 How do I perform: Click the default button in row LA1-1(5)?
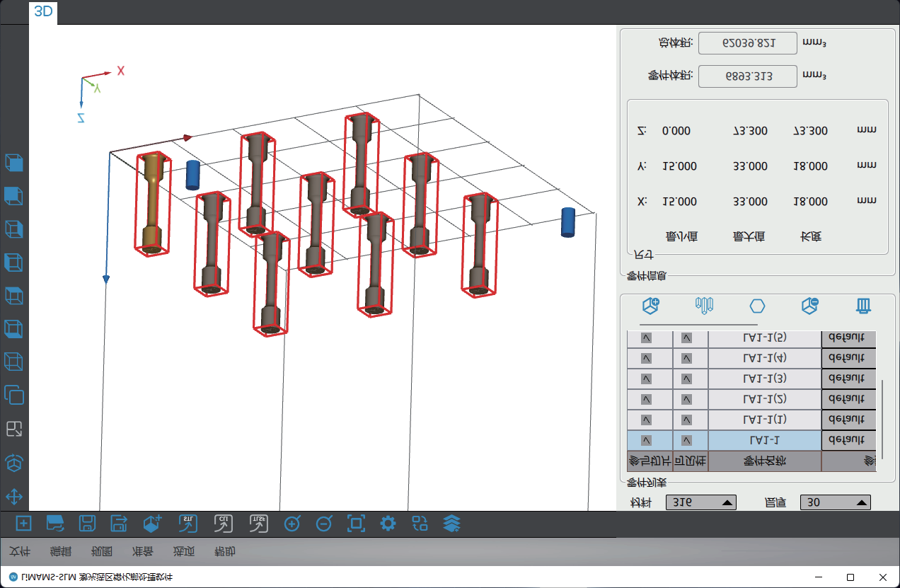[849, 338]
